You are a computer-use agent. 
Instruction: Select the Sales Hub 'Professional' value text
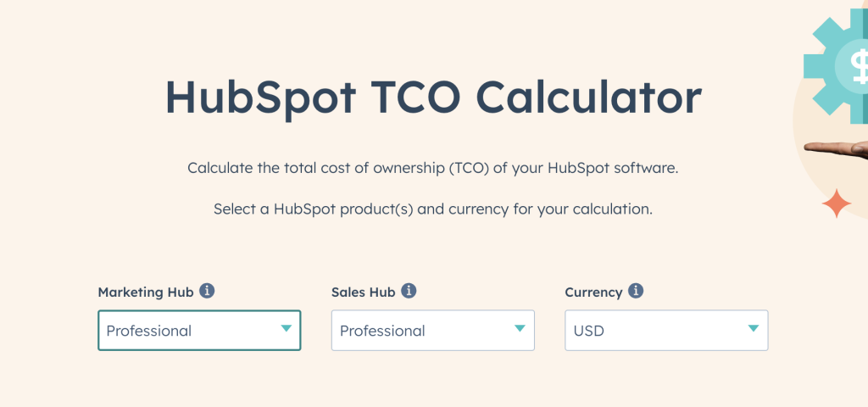point(382,331)
